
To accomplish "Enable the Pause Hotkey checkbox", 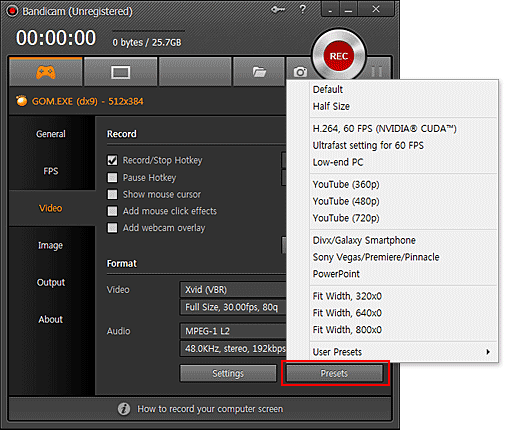I will click(112, 177).
